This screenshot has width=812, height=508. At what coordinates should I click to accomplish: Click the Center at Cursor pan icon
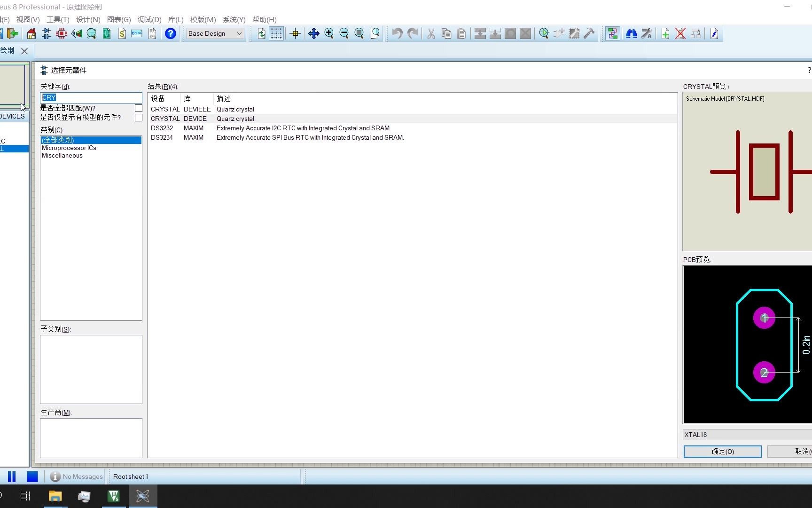pos(313,33)
